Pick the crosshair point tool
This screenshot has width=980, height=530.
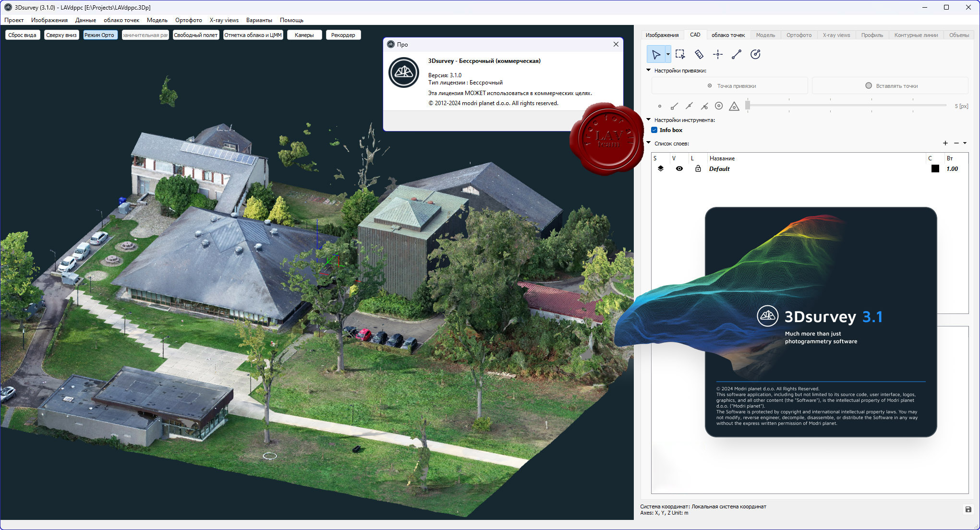(718, 54)
